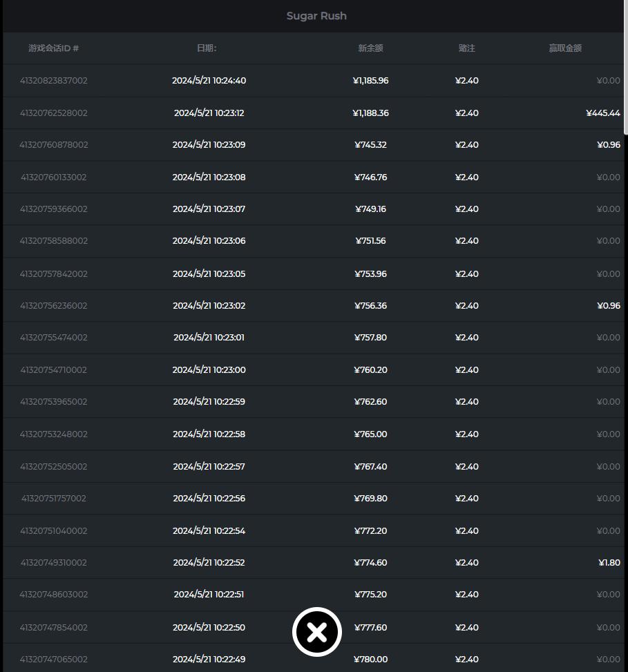Screen dimensions: 628x672
Task: Select the date 2024/5/21 10:22:56
Action: pos(209,498)
